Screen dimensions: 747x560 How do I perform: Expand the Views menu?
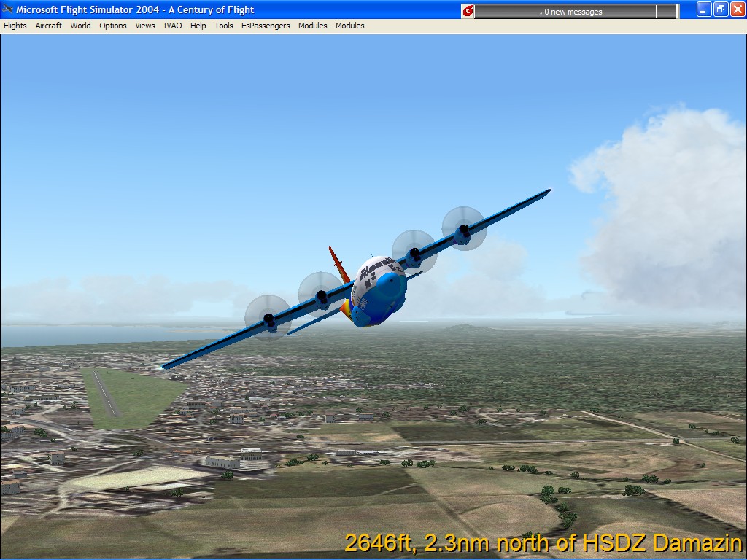(x=145, y=26)
